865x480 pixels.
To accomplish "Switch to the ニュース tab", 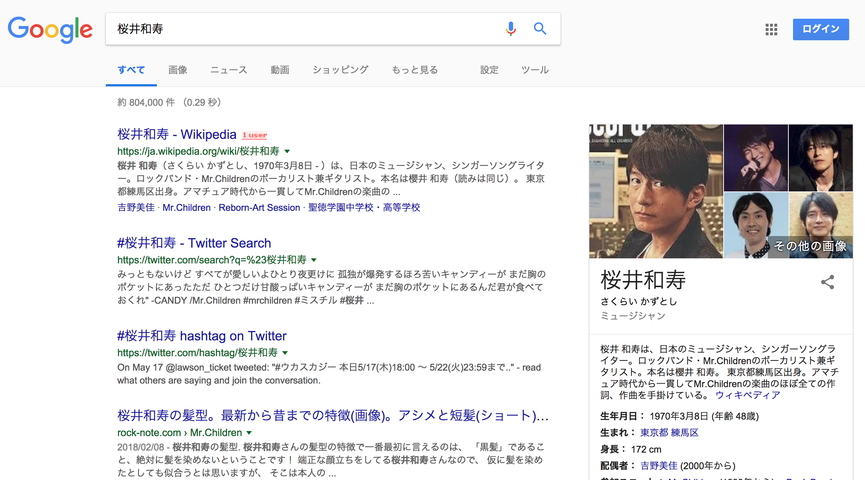I will click(228, 70).
